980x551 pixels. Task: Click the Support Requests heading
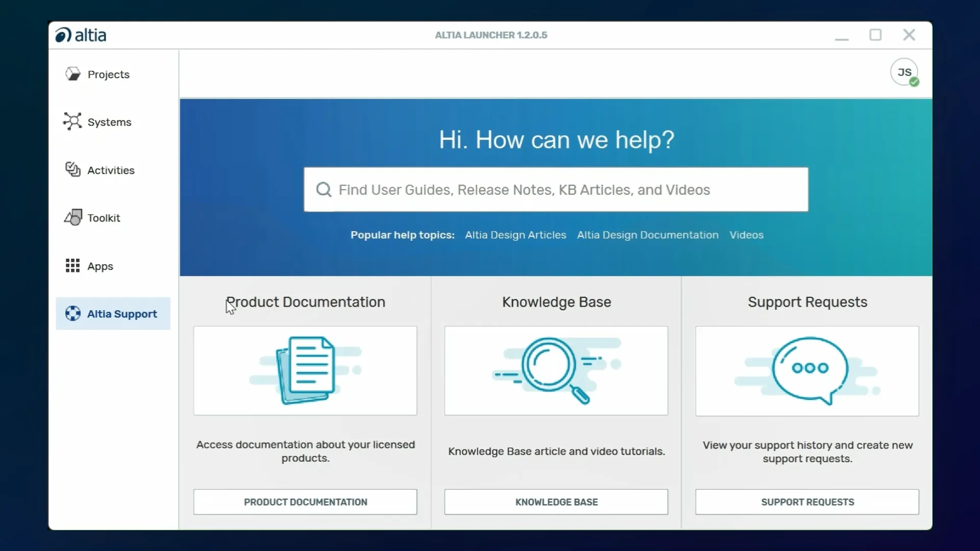(x=807, y=302)
